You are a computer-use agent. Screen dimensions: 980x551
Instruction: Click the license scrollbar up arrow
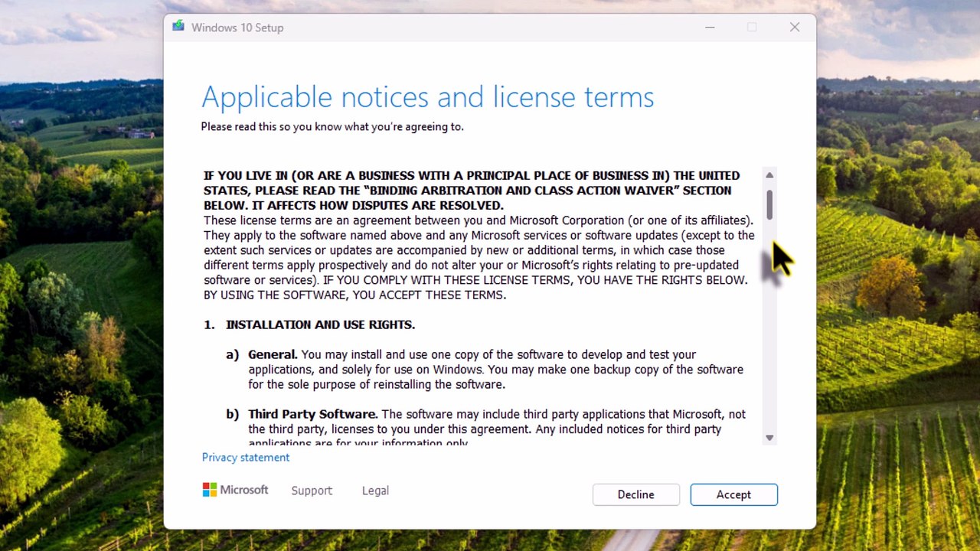769,175
